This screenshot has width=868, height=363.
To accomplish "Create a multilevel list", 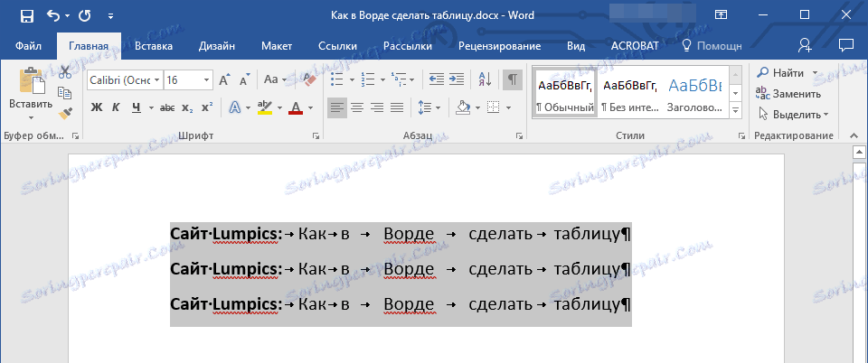I will pyautogui.click(x=398, y=80).
